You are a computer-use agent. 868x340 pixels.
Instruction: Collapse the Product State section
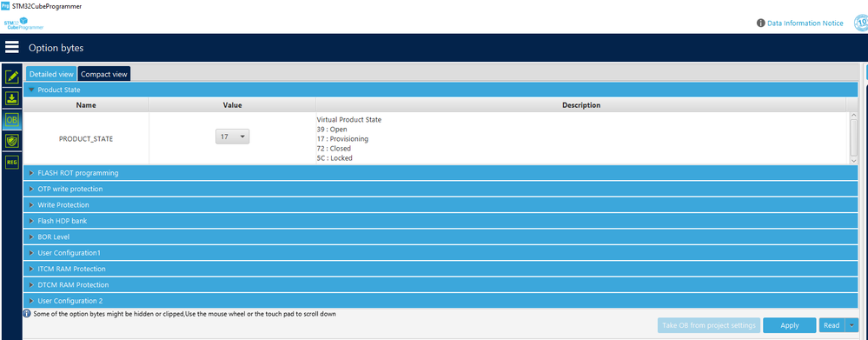[441, 90]
